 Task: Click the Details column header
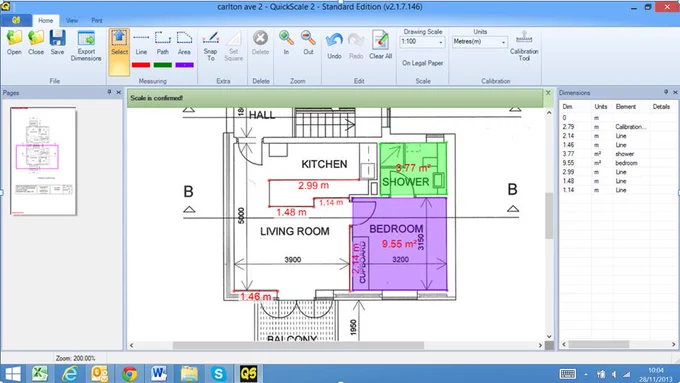pos(661,107)
